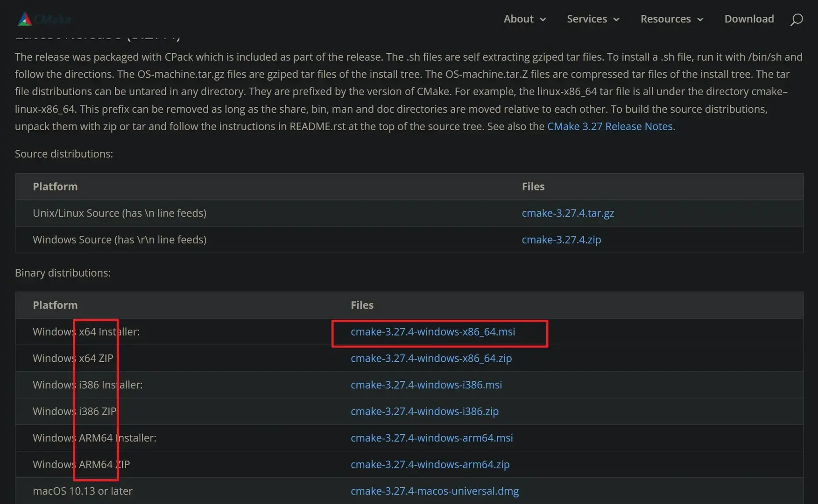Download cmake-3.27.4-windows-arm64.msi
This screenshot has width=818, height=504.
(431, 438)
